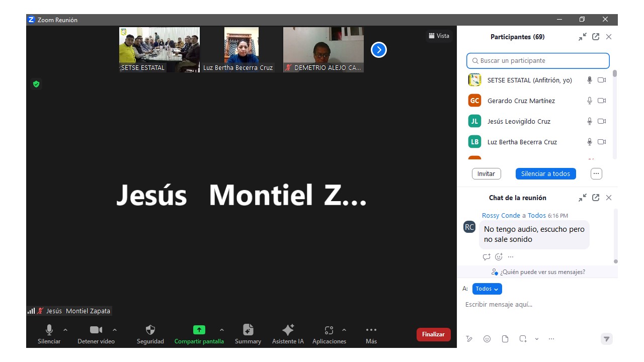Mute microphone with Silenciar button
644x362 pixels.
(49, 330)
